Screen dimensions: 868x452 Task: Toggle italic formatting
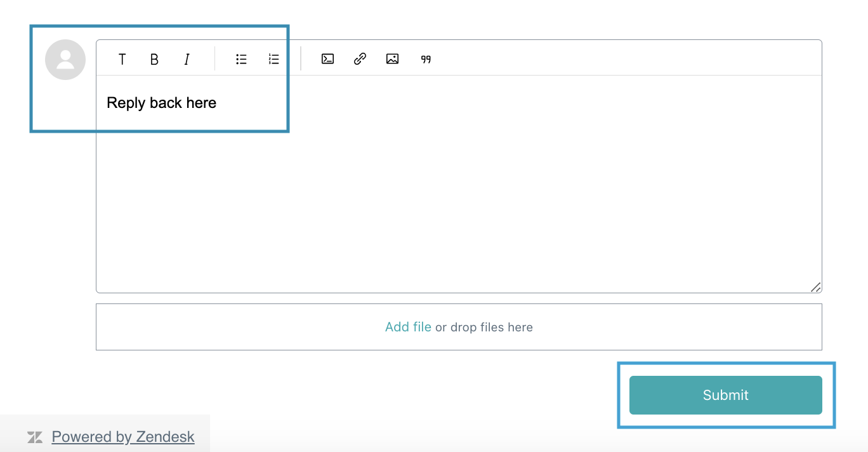[x=187, y=59]
